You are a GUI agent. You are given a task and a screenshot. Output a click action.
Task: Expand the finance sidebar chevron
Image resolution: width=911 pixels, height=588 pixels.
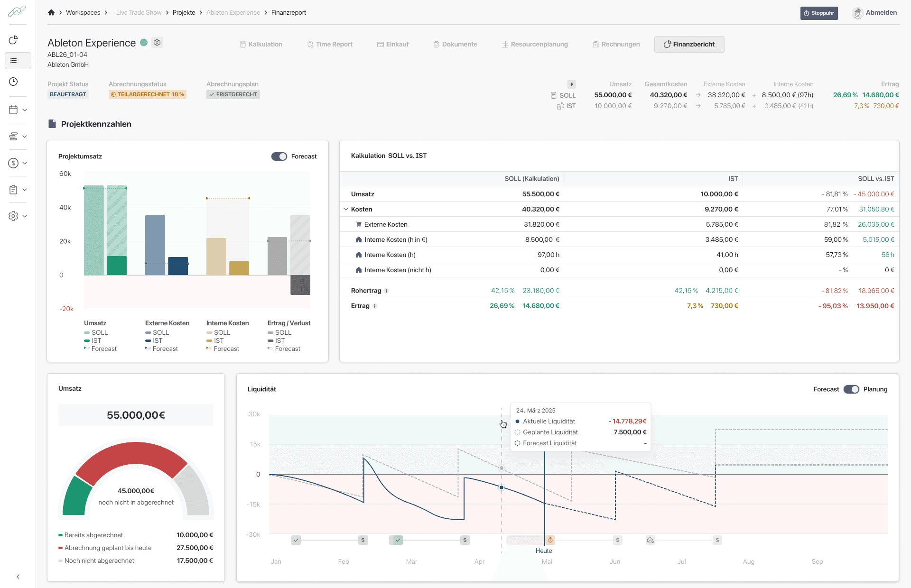pyautogui.click(x=25, y=163)
